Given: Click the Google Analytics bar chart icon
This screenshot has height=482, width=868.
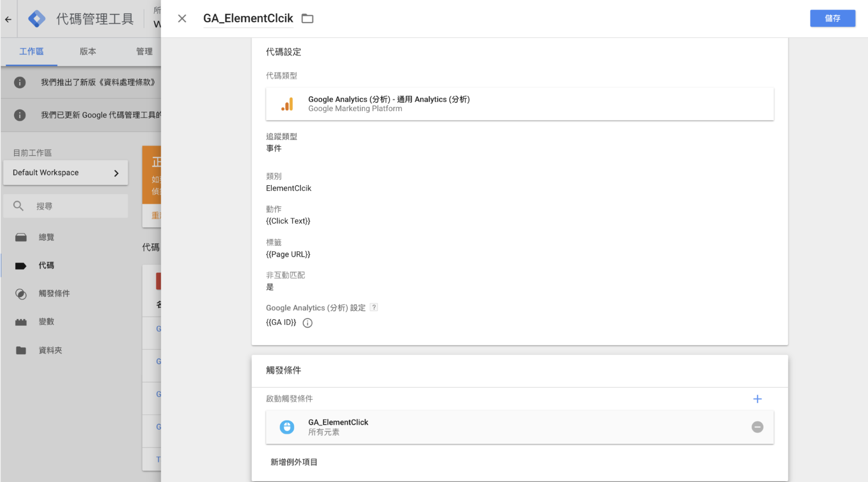Looking at the screenshot, I should [x=287, y=104].
